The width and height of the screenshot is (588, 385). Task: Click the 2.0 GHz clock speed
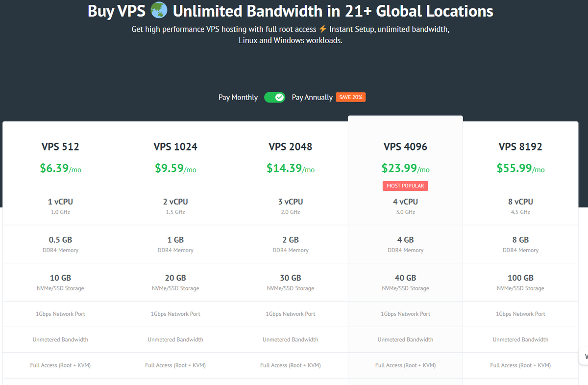coord(291,212)
